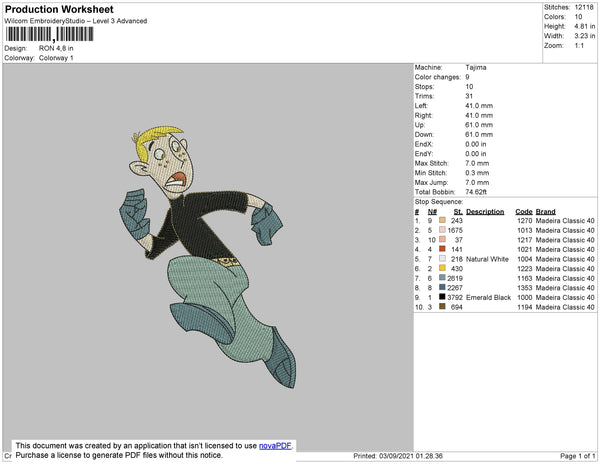This screenshot has width=600, height=464.
Task: Click 'Page 1 of 1' footer text
Action: coord(577,456)
